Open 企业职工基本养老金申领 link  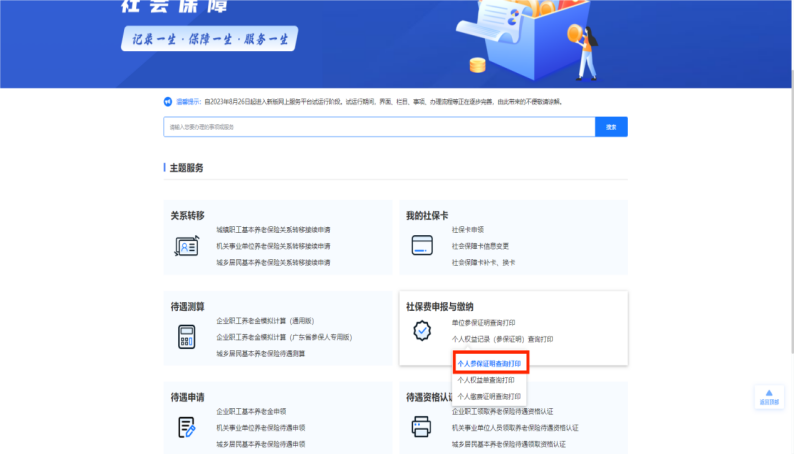[x=251, y=411]
